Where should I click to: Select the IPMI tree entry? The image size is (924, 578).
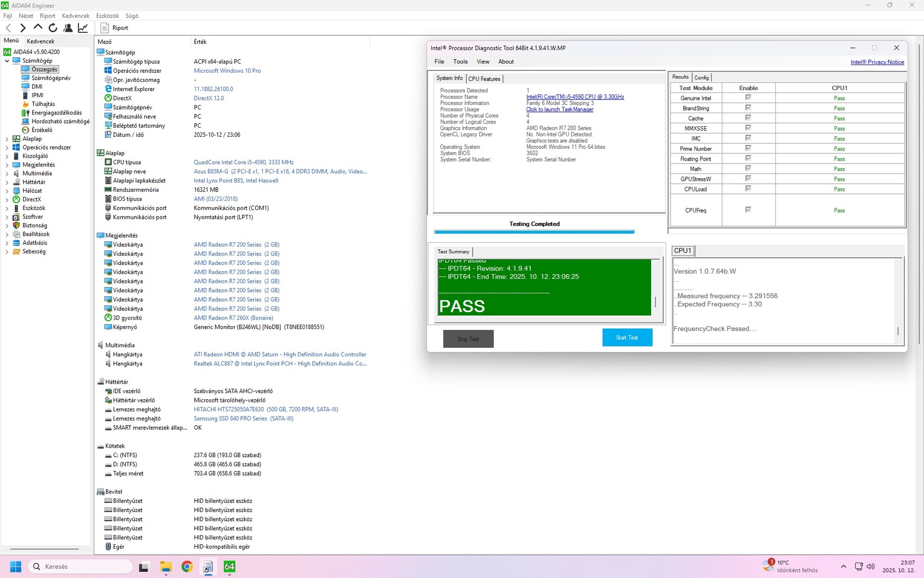37,95
